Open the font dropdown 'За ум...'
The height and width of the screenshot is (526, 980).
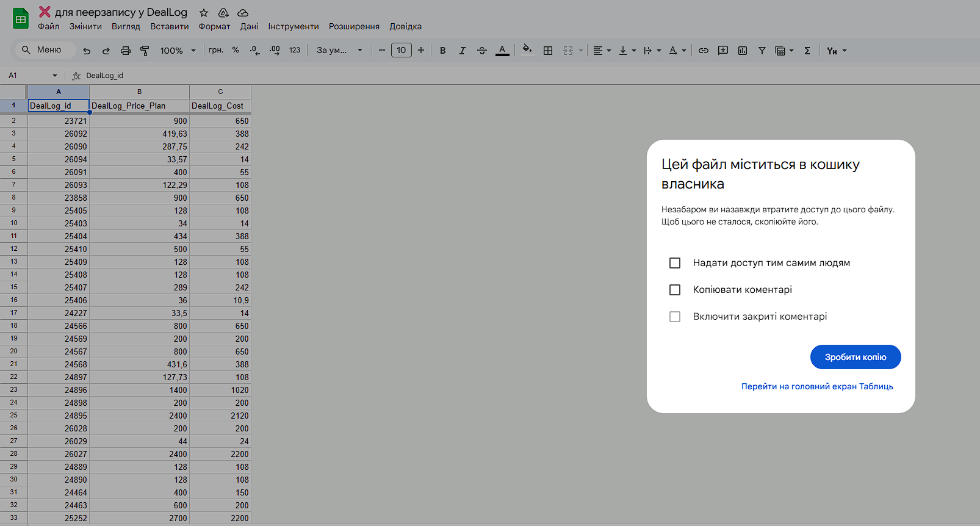pyautogui.click(x=339, y=51)
